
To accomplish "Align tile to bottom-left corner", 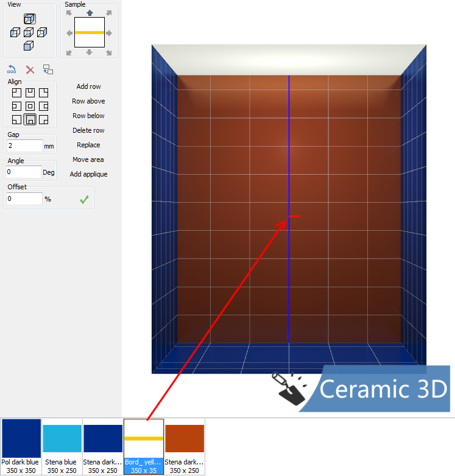I will pyautogui.click(x=16, y=119).
